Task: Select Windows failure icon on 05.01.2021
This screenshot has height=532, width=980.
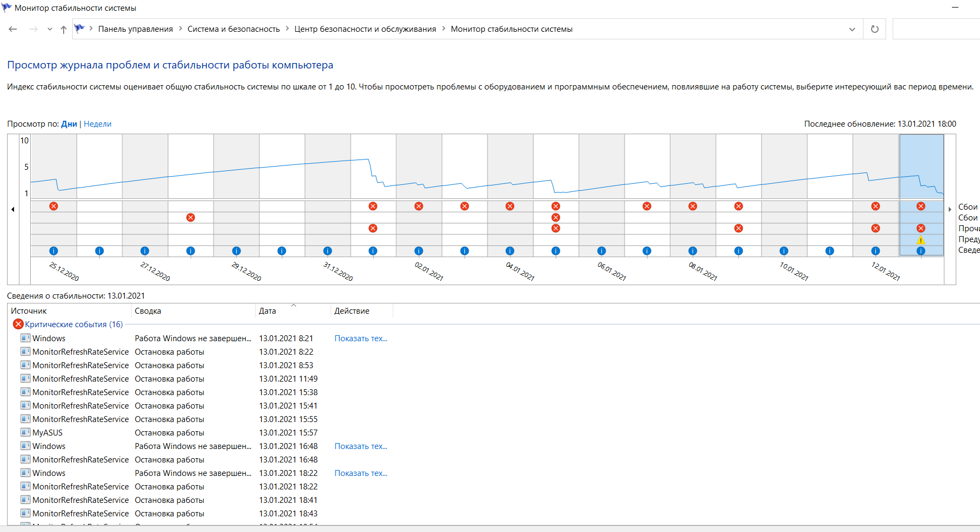Action: pyautogui.click(x=556, y=217)
